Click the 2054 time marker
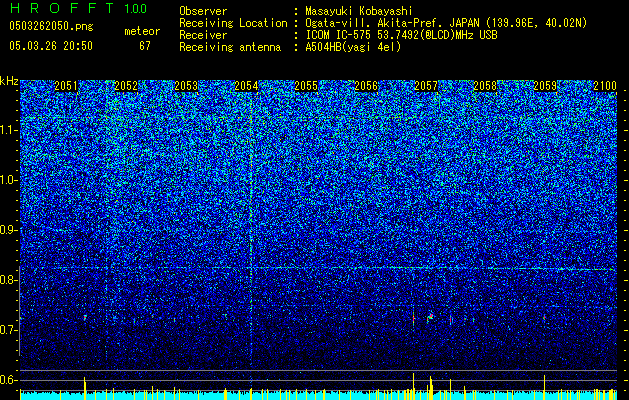The image size is (629, 400). click(x=246, y=86)
